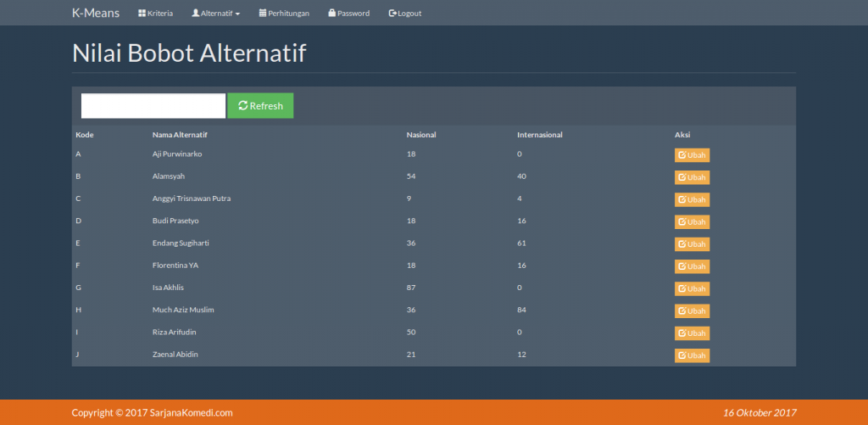The image size is (868, 425).
Task: Select the name Endang Sugiharti
Action: coord(181,243)
